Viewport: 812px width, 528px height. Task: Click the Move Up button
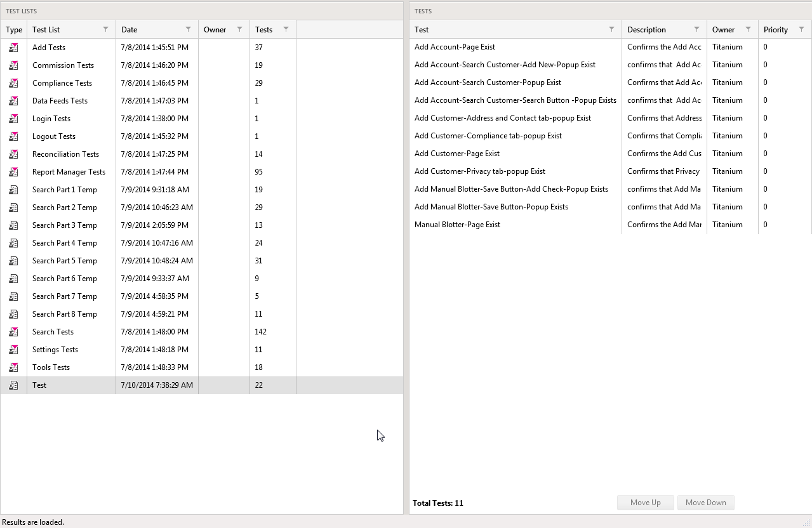(645, 503)
